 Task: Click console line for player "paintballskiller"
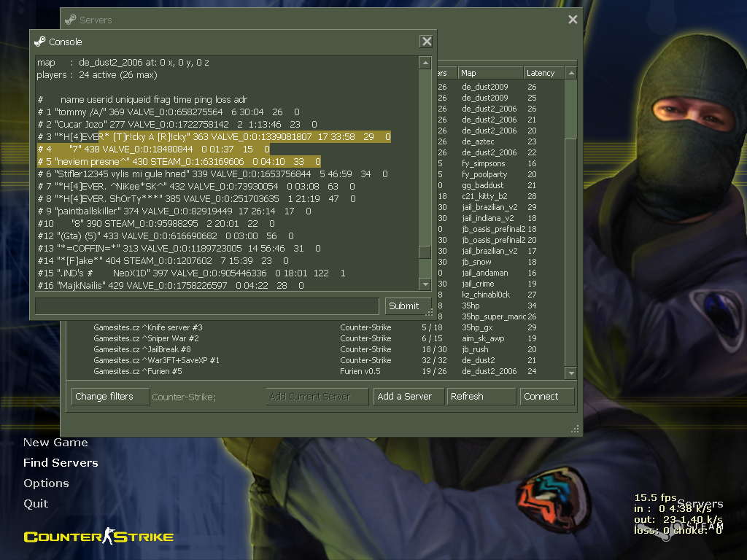coord(174,211)
